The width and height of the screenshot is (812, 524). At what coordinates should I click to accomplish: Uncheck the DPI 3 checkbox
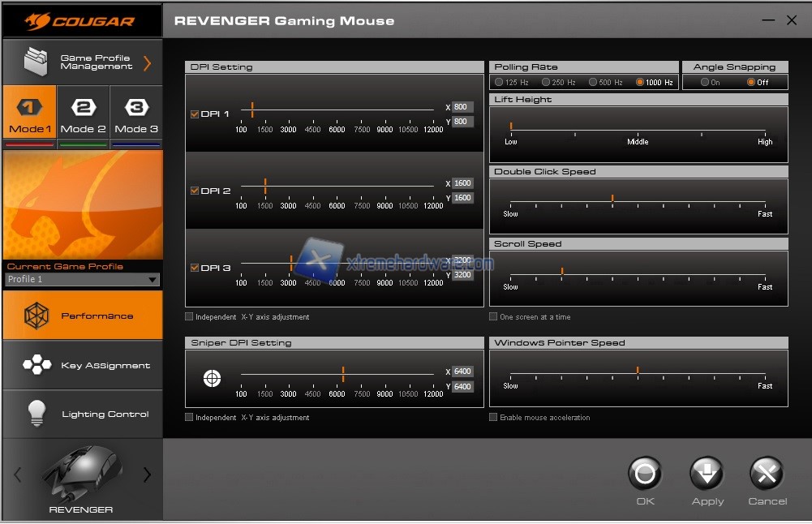[x=194, y=268]
